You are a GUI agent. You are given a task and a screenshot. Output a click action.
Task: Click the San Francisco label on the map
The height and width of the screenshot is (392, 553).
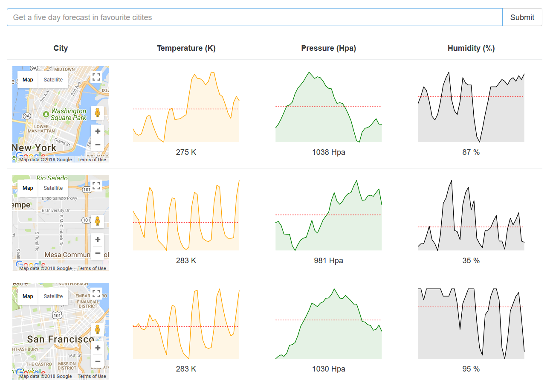[x=61, y=339]
